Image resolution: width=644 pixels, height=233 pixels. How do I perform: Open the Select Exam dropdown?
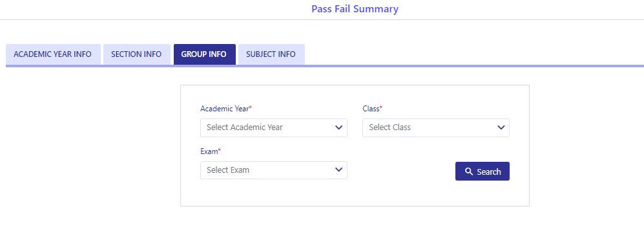coord(273,170)
